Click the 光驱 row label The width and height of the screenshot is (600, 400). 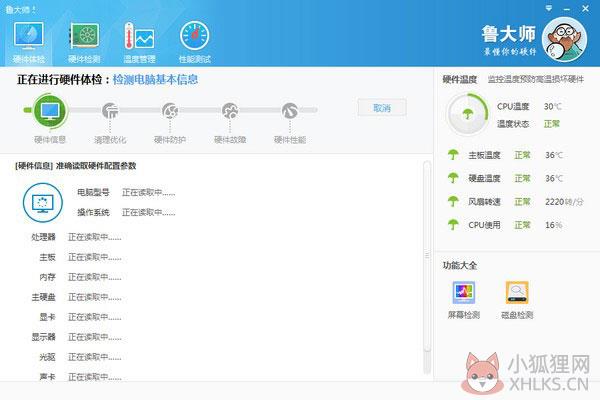point(47,357)
